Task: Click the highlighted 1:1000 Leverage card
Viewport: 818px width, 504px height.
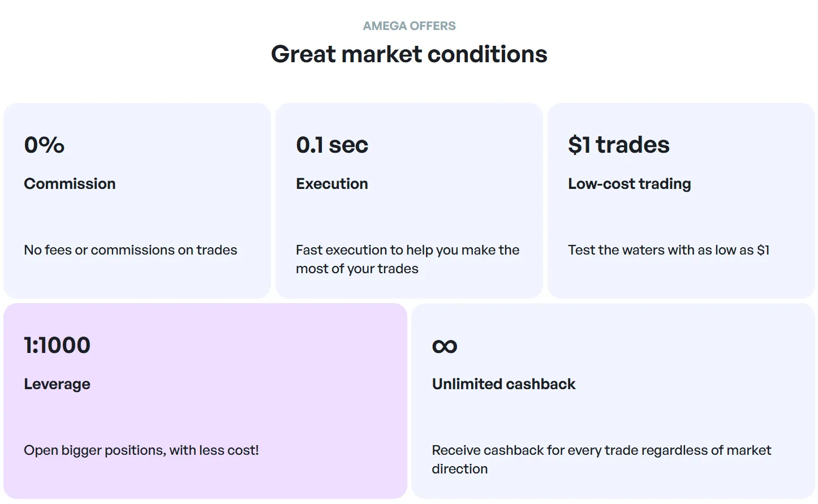Action: (x=205, y=400)
